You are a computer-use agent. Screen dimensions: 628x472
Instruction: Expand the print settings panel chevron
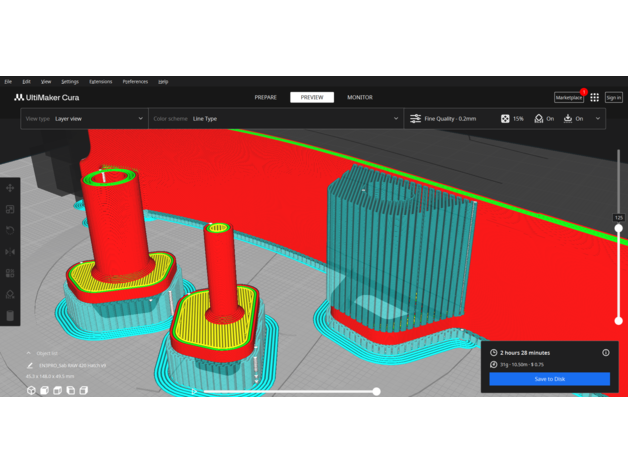point(598,118)
